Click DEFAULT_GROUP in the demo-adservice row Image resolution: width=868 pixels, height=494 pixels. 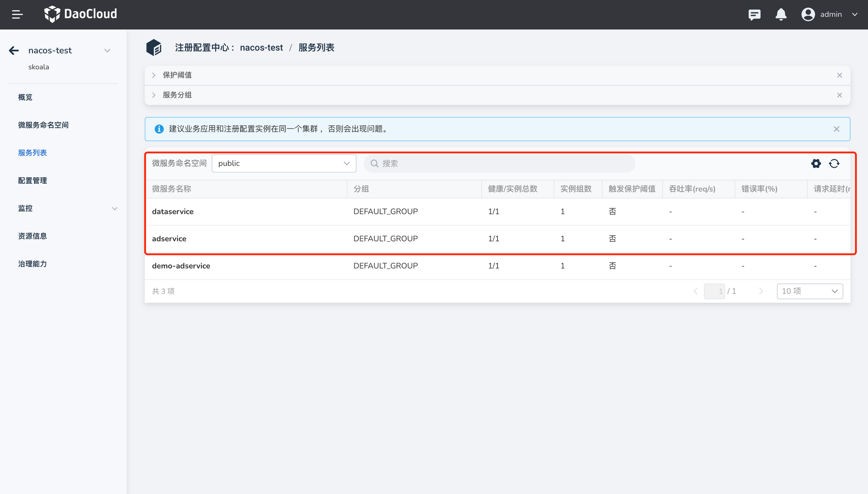pos(385,266)
